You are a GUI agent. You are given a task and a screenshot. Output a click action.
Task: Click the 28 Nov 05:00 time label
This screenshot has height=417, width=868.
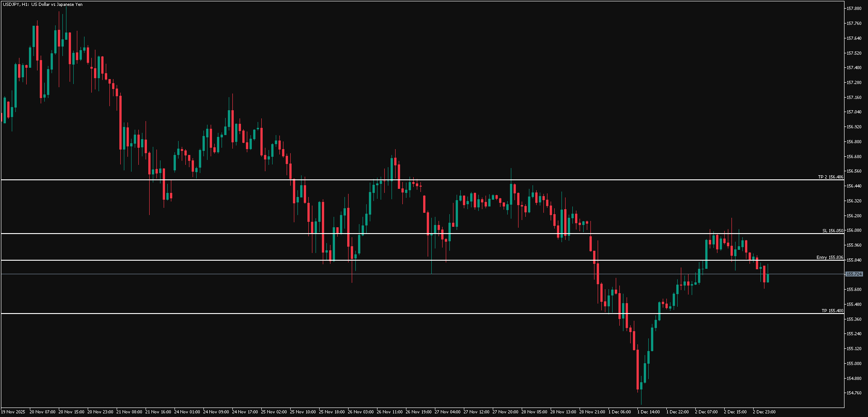(534, 412)
